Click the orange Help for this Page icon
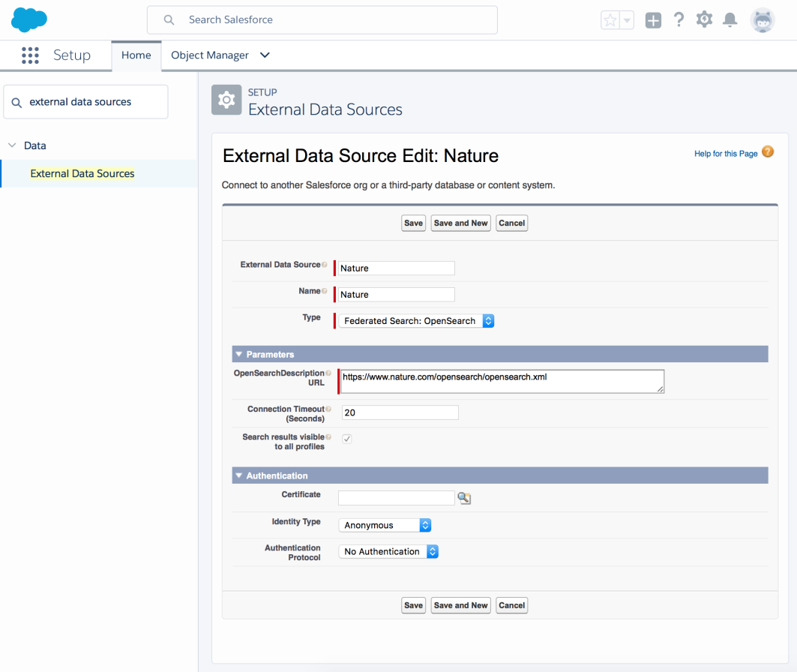 pos(768,152)
